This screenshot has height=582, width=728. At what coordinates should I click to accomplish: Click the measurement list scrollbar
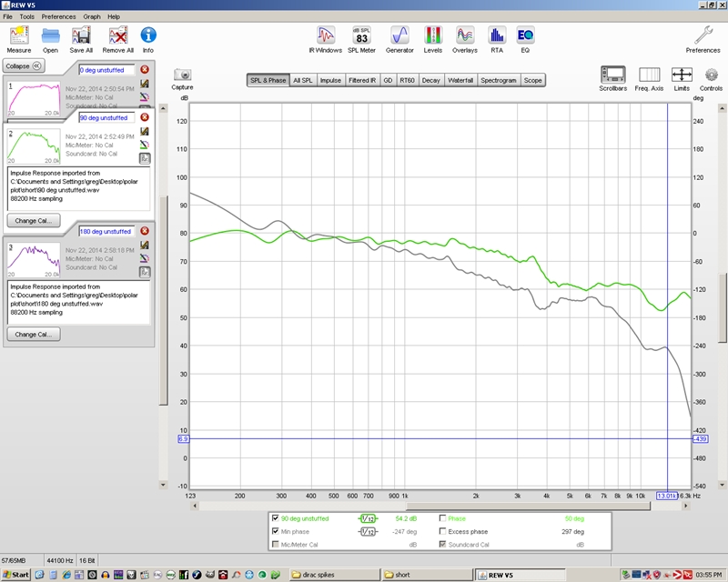click(x=163, y=301)
